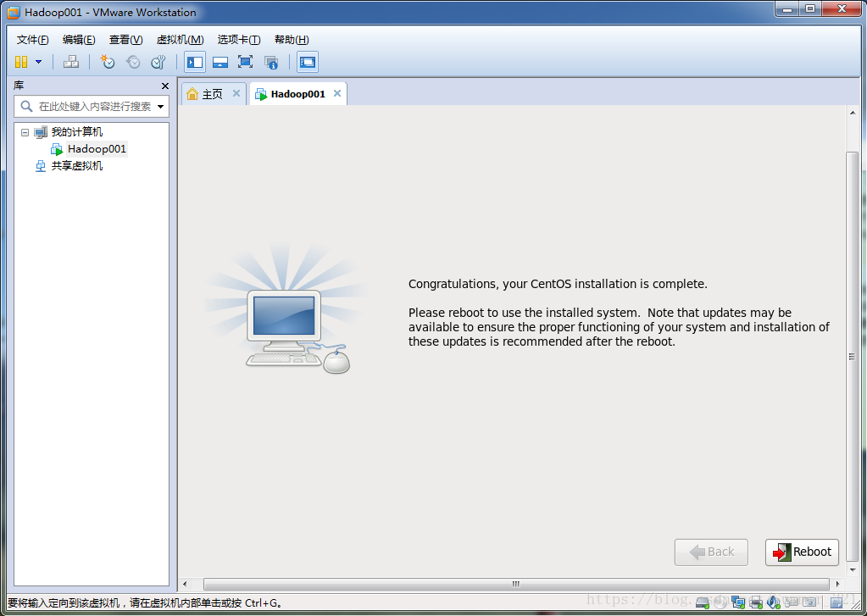Open the 文件(F) menu
867x616 pixels.
32,40
